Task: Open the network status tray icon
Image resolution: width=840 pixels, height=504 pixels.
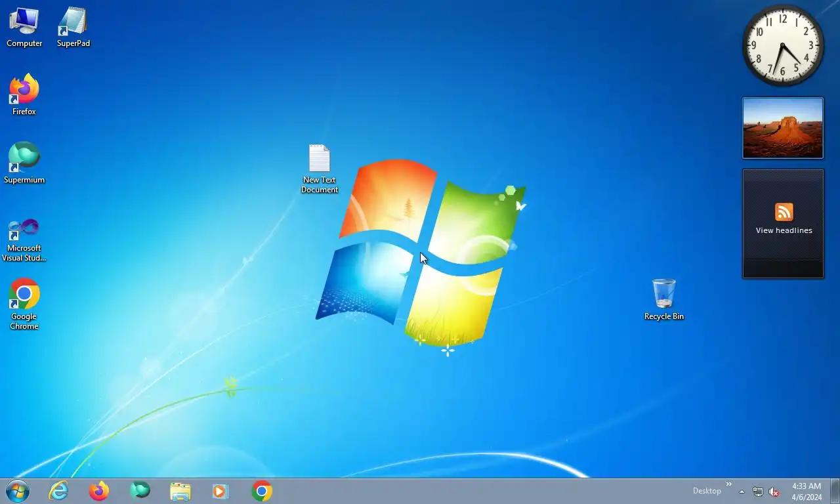Action: tap(758, 492)
